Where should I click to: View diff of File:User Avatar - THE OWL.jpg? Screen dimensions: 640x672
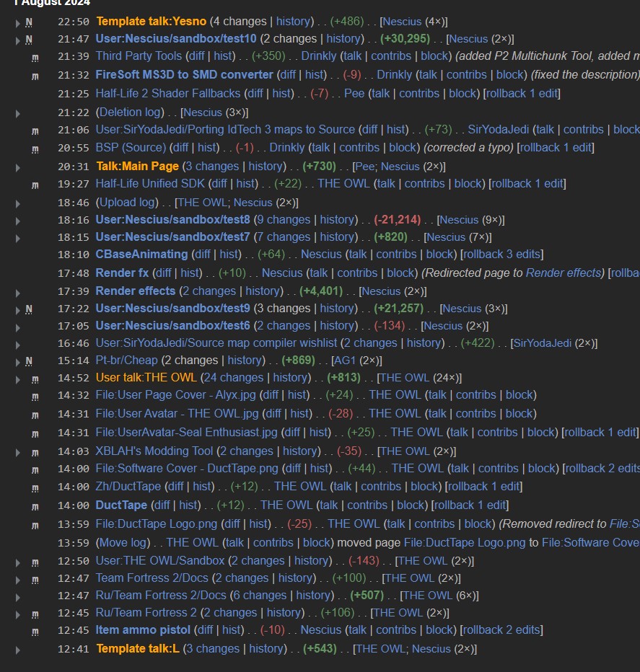click(273, 413)
